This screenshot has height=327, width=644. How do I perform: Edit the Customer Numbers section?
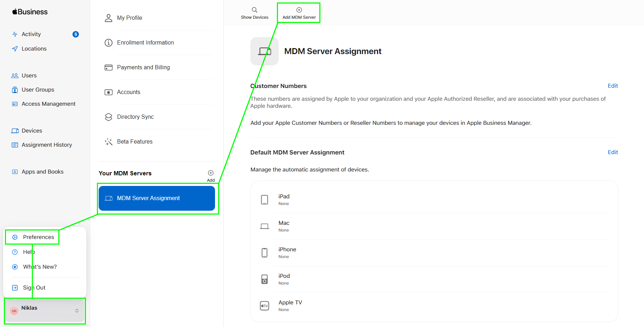point(613,86)
